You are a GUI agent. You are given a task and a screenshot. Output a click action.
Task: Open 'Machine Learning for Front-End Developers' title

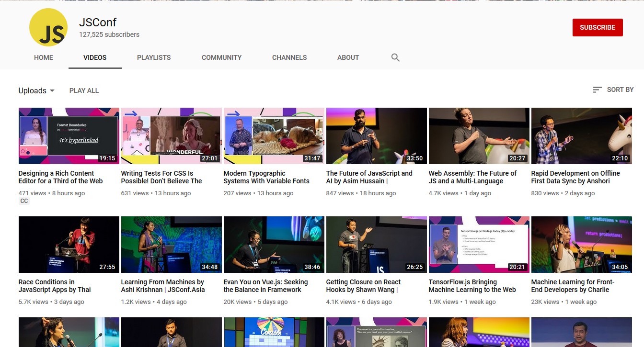point(573,286)
